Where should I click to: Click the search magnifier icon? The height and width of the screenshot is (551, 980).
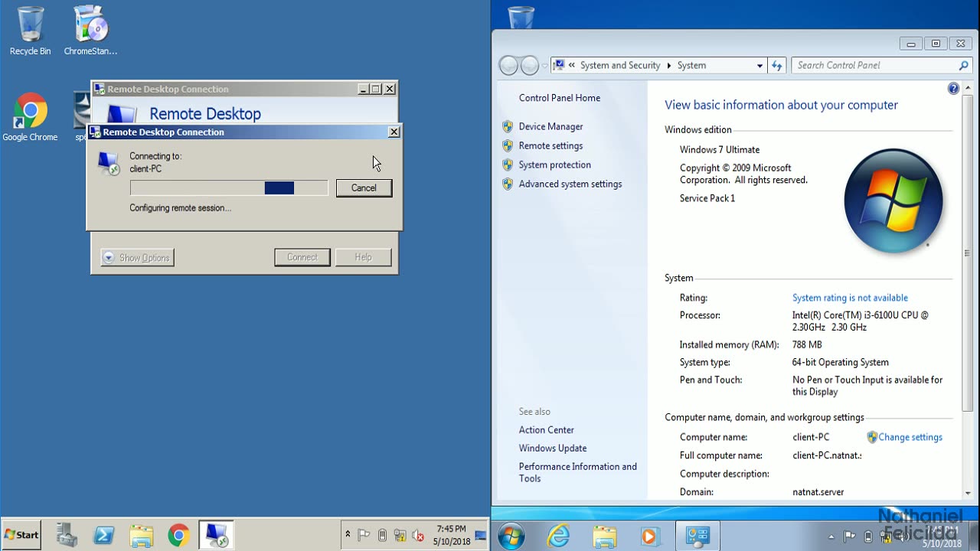963,66
